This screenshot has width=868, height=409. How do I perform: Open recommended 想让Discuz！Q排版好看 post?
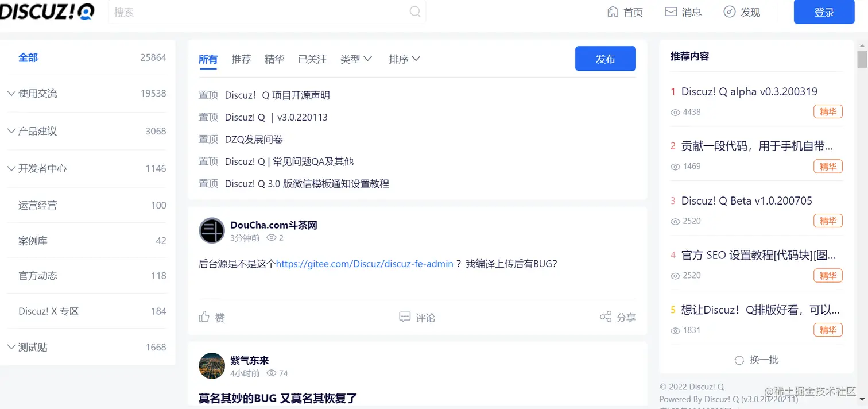click(760, 310)
